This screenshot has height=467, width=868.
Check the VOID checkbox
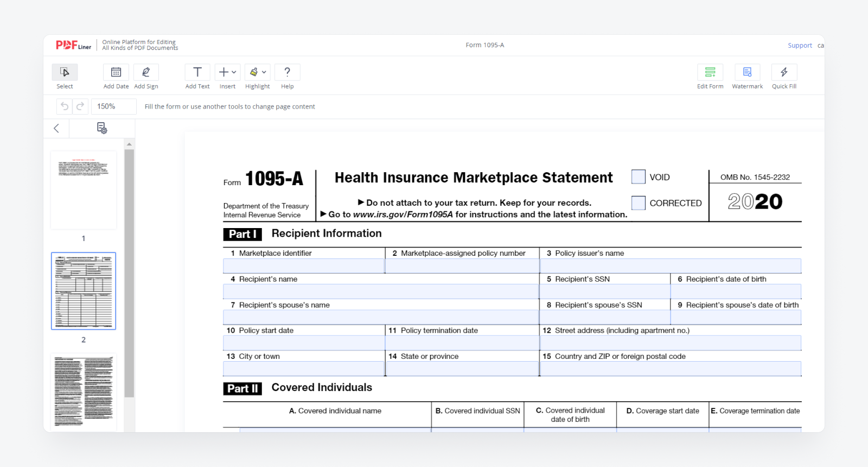click(639, 177)
